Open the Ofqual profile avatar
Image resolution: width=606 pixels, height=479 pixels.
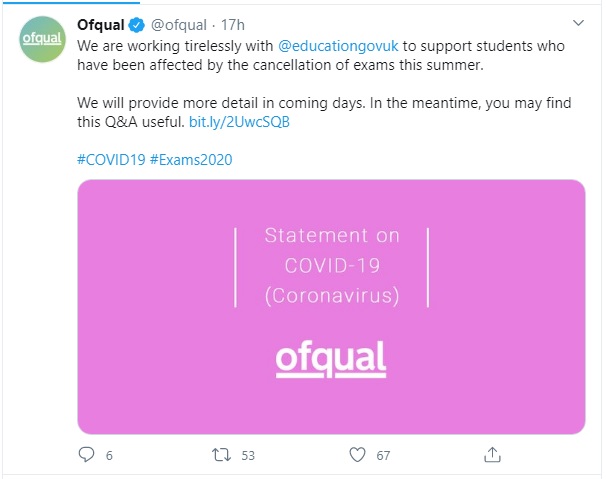[43, 39]
